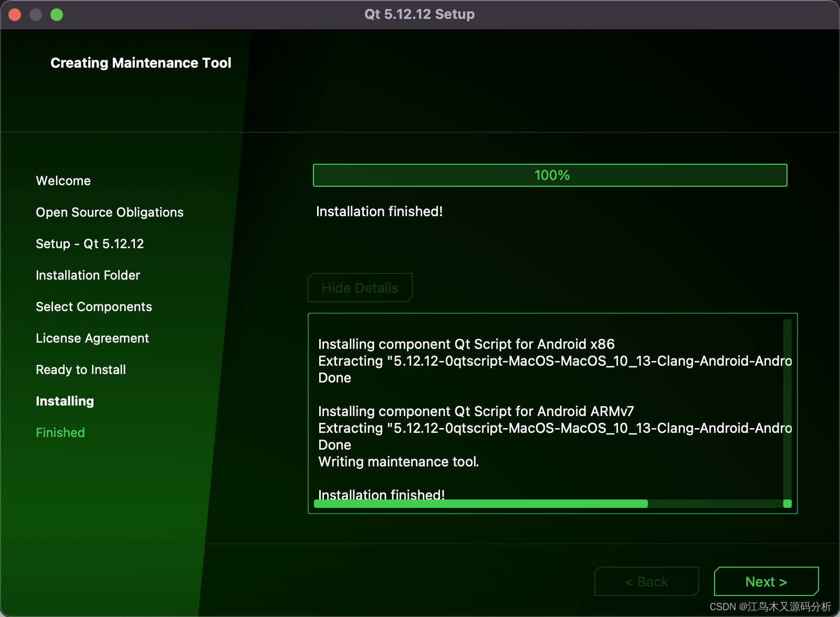Select the Setup - Qt 5.12.12 step
840x617 pixels.
tap(90, 243)
